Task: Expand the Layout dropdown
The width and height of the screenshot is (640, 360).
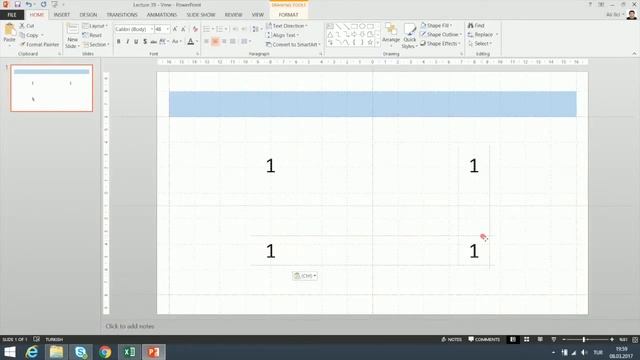Action: pos(95,26)
